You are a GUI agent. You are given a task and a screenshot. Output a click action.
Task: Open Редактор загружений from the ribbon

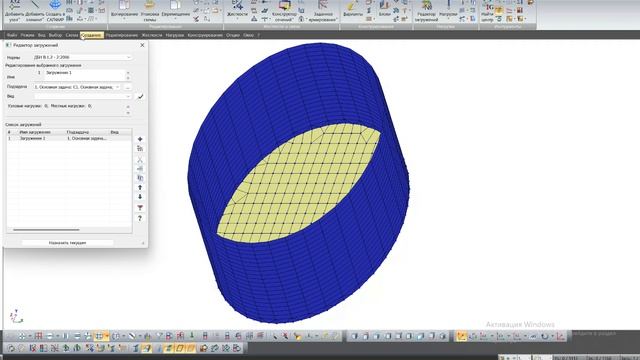(427, 11)
